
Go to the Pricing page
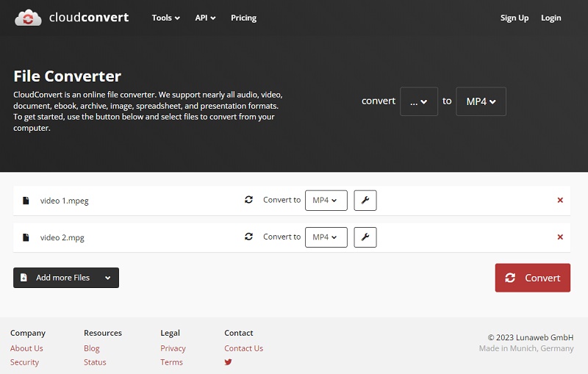(244, 18)
